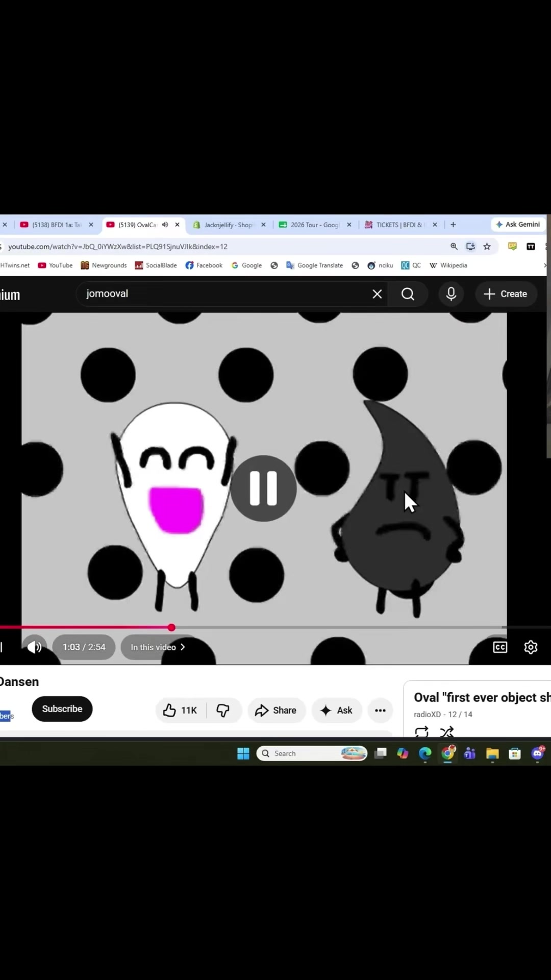Open the Share dialog
This screenshot has height=980, width=551.
pyautogui.click(x=276, y=710)
